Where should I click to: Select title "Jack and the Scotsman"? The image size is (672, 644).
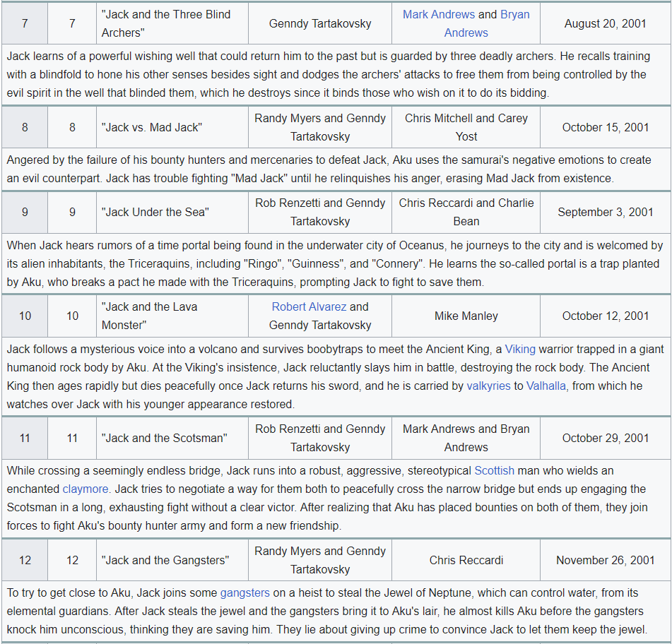click(164, 438)
